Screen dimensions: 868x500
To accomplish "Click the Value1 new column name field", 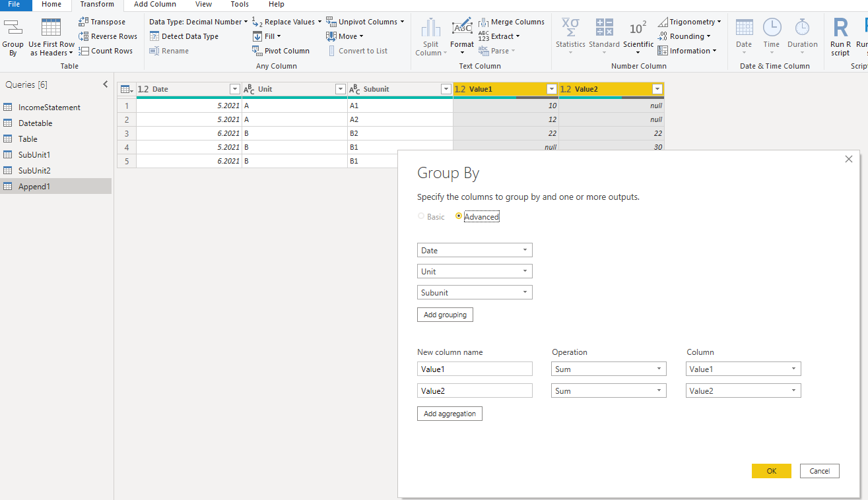I will coord(475,369).
